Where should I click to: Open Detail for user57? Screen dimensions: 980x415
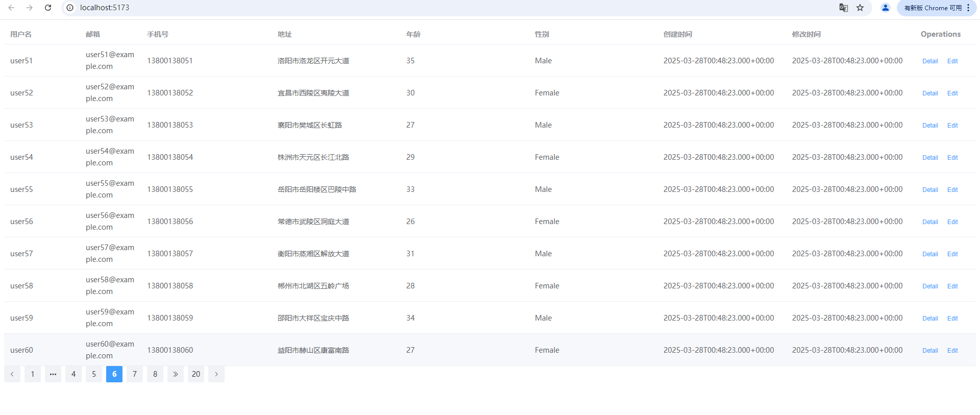[930, 254]
